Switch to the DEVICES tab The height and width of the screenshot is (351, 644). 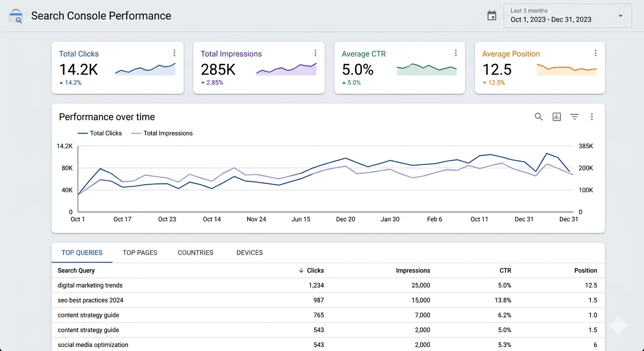pyautogui.click(x=250, y=253)
